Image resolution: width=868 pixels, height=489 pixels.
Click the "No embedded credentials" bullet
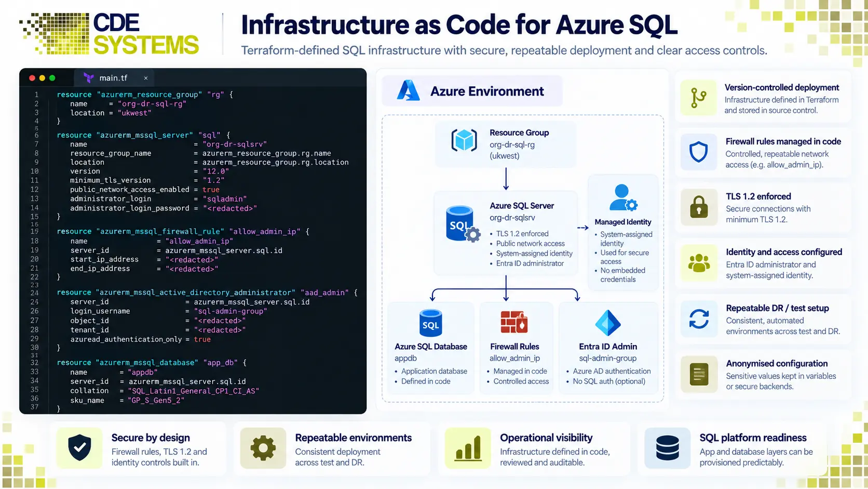[622, 275]
